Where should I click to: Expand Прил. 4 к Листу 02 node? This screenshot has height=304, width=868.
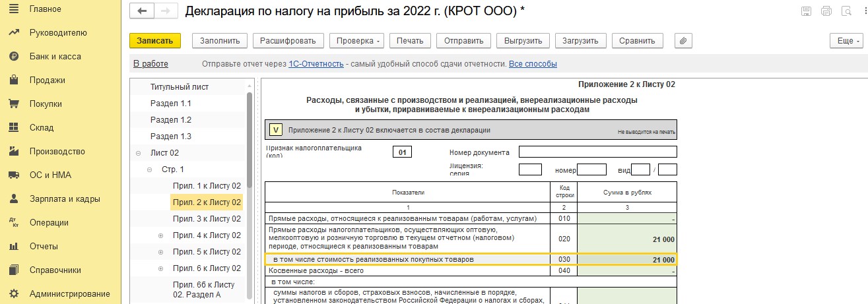(161, 235)
